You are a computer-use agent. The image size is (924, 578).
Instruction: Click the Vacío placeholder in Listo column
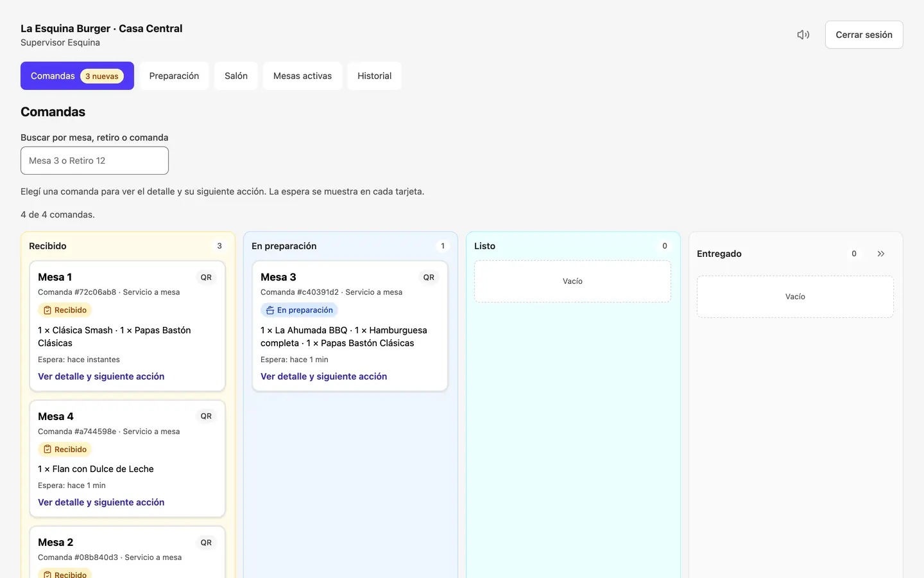[572, 281]
